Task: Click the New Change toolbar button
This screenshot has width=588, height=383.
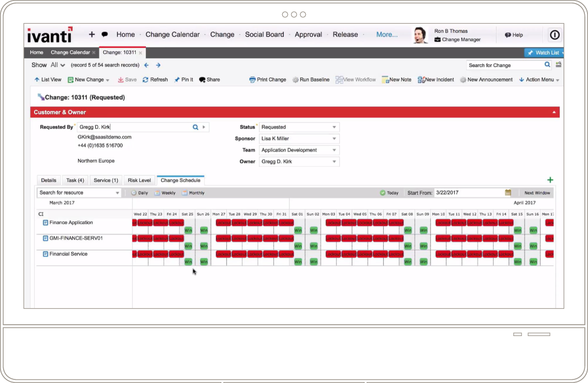Action: (x=86, y=79)
